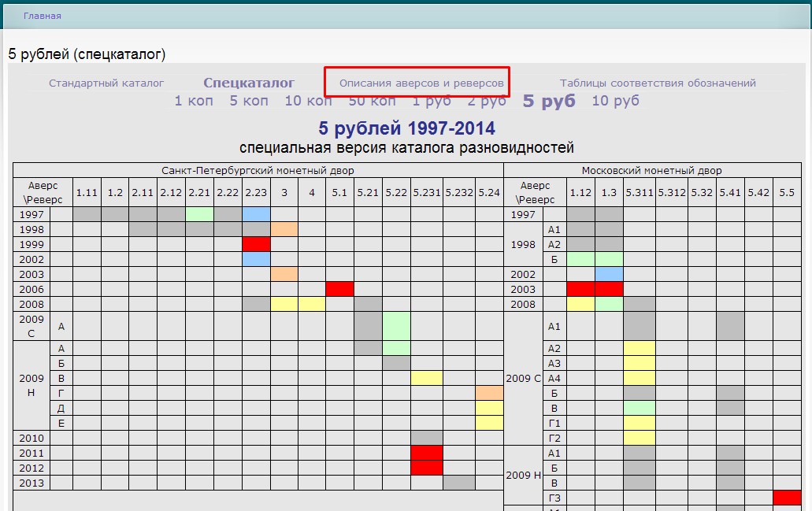Viewport: 812px width, 511px height.
Task: Open the red 2011 cell under 5.231
Action: coord(426,453)
